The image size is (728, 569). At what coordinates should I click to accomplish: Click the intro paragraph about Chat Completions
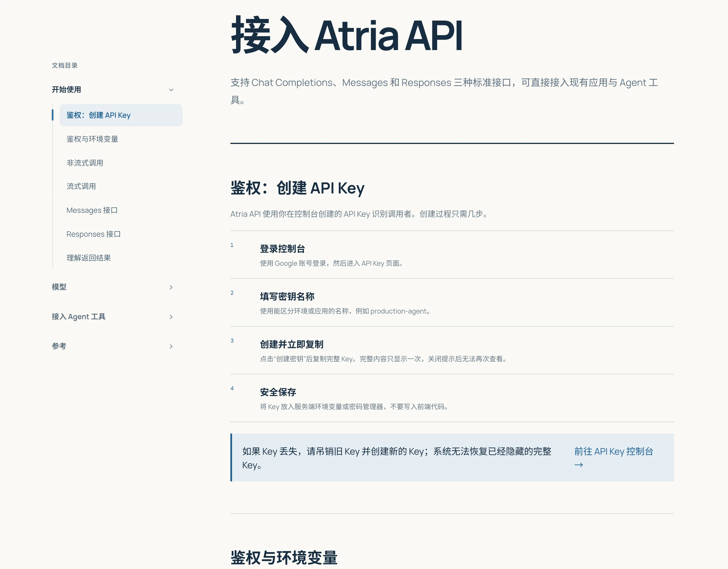444,91
